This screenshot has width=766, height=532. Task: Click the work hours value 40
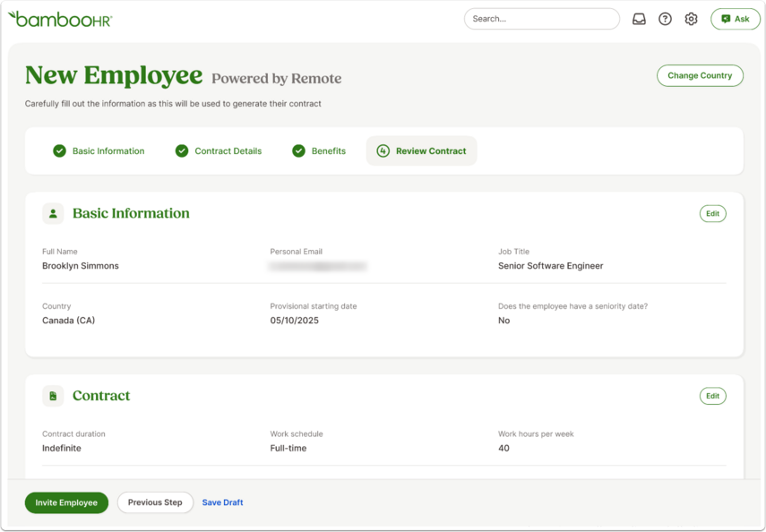[x=503, y=448]
